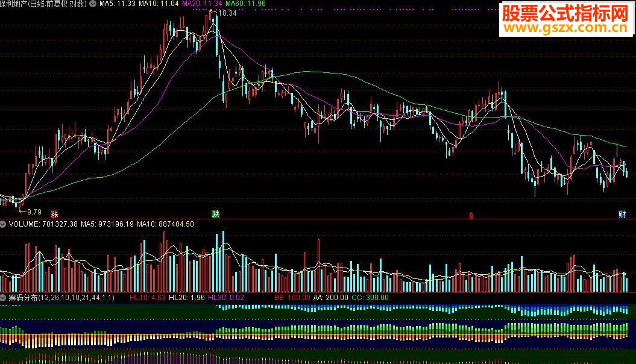This screenshot has width=636, height=364.
Task: Select the MA20: 11.34 indicator label
Action: coord(202,4)
